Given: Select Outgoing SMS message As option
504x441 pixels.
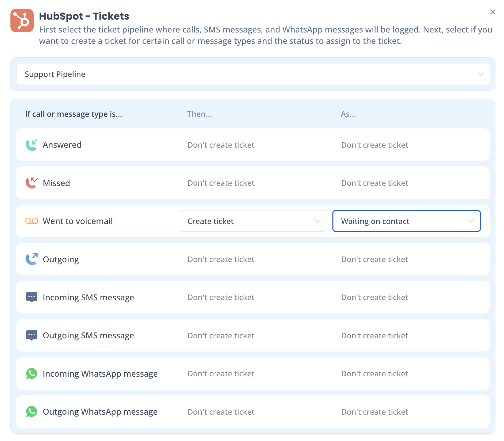Looking at the screenshot, I should (x=374, y=336).
